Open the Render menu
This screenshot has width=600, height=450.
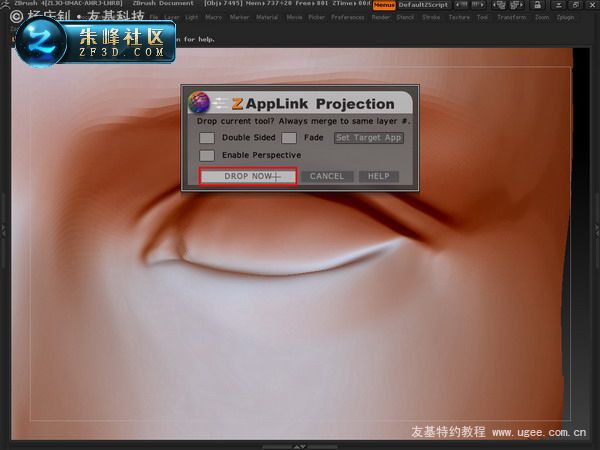pyautogui.click(x=381, y=17)
